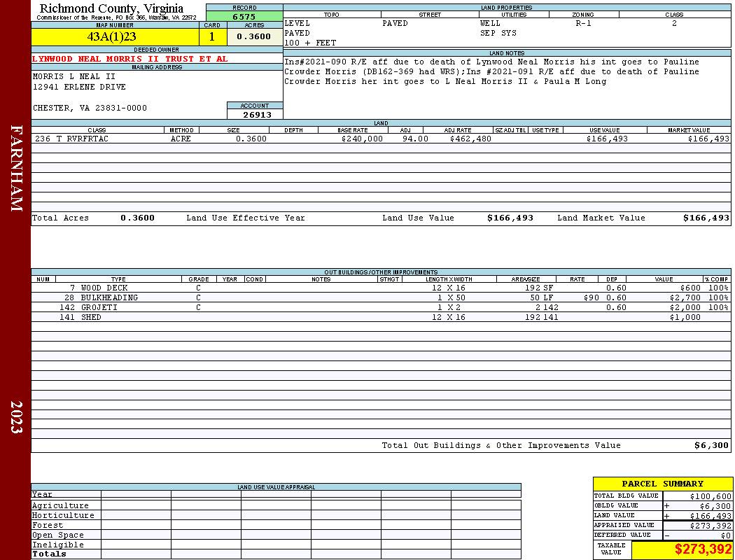Image resolution: width=735 pixels, height=560 pixels.
Task: Click the SHED improvement row
Action: pos(381,318)
